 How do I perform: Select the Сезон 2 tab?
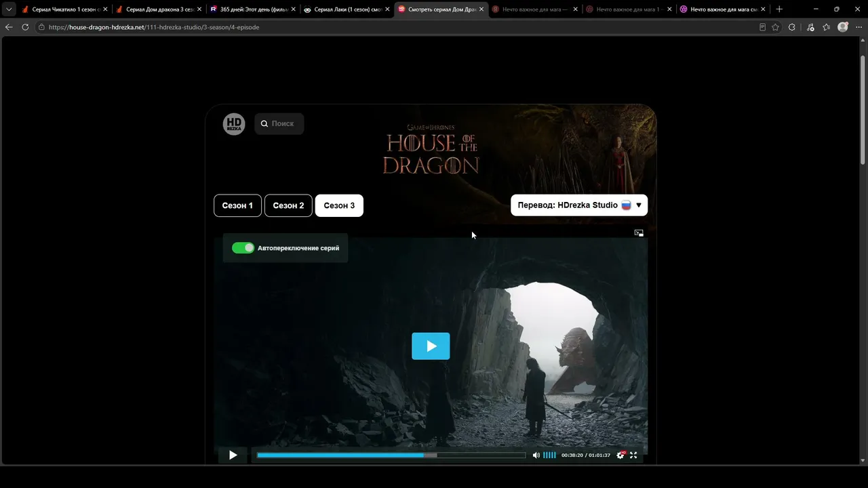coord(288,205)
